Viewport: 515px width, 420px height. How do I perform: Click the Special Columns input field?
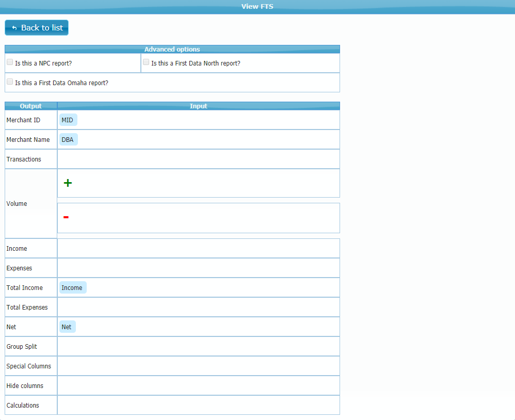pyautogui.click(x=198, y=366)
